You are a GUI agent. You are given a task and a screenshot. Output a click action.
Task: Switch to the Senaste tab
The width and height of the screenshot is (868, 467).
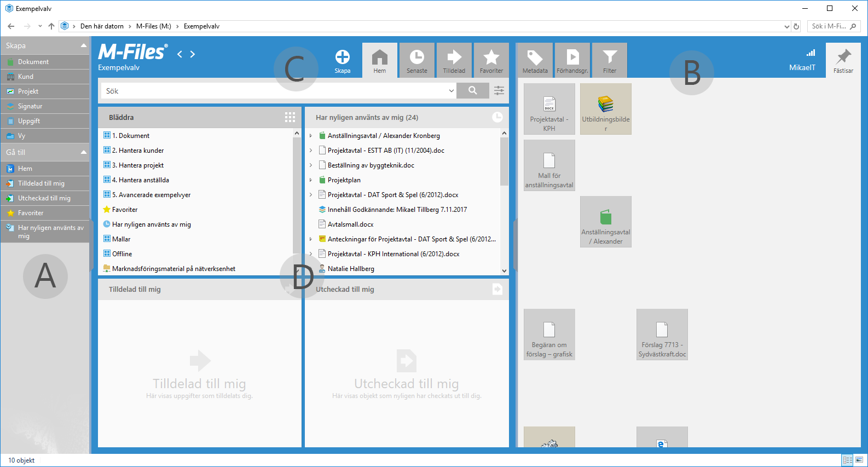coord(417,60)
